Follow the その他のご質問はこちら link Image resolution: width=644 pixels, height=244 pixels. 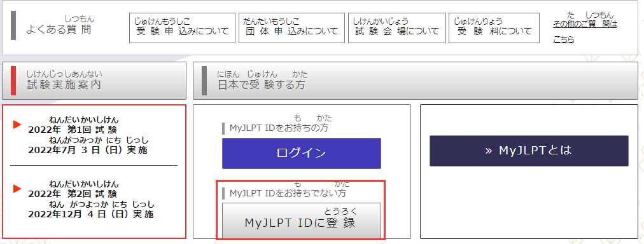pyautogui.click(x=585, y=28)
